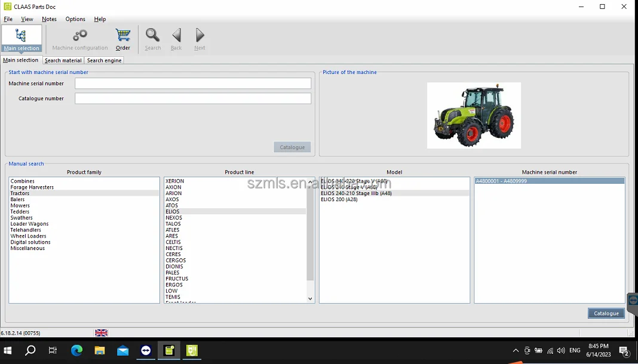Open the Options menu

tap(75, 19)
